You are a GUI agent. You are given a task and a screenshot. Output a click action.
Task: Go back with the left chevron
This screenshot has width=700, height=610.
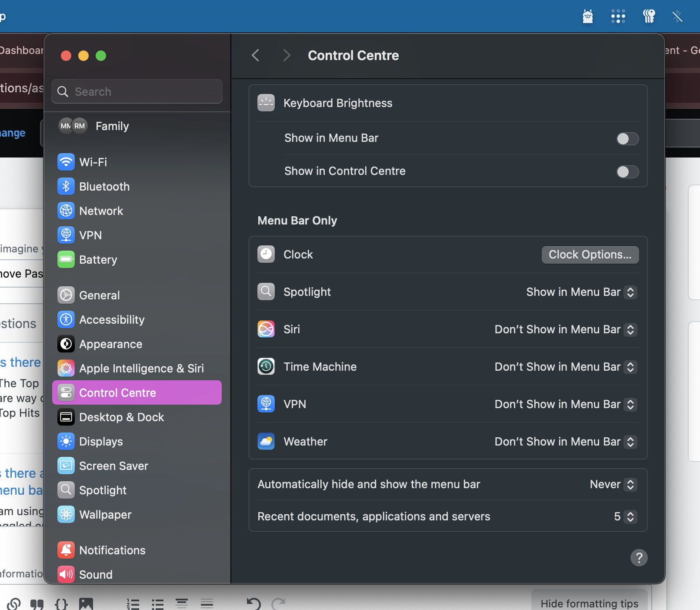click(256, 55)
